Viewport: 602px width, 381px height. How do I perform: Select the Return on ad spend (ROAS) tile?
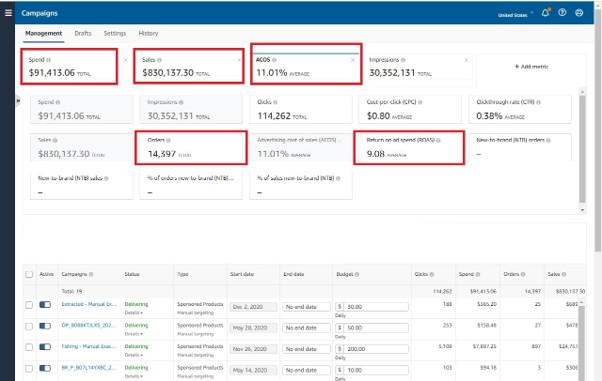click(x=410, y=148)
